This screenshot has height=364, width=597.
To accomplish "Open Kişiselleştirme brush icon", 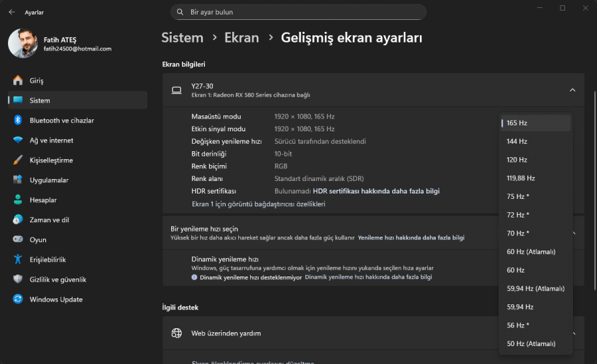I will tap(17, 160).
